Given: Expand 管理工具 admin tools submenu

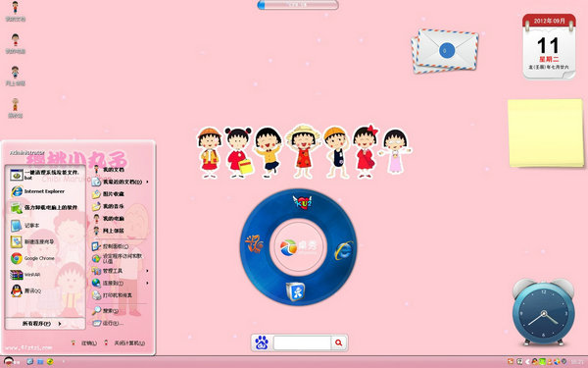Looking at the screenshot, I should click(x=121, y=271).
